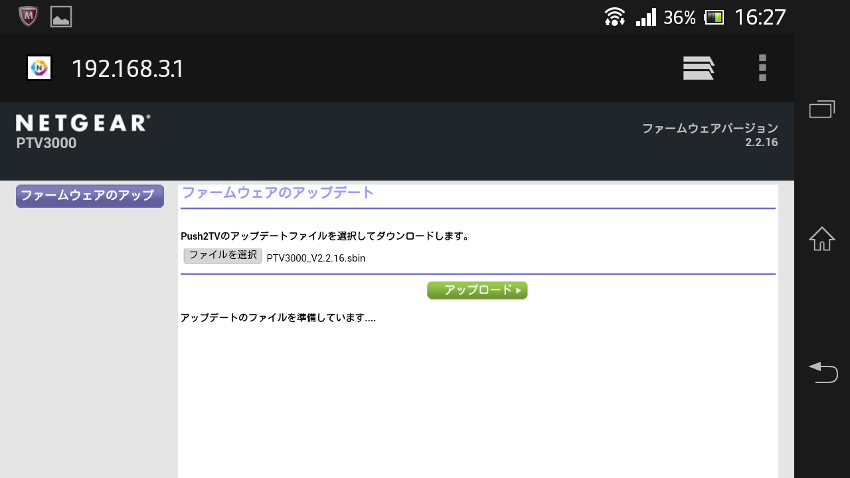Tap the Android home button
850x478 pixels.
pyautogui.click(x=822, y=238)
